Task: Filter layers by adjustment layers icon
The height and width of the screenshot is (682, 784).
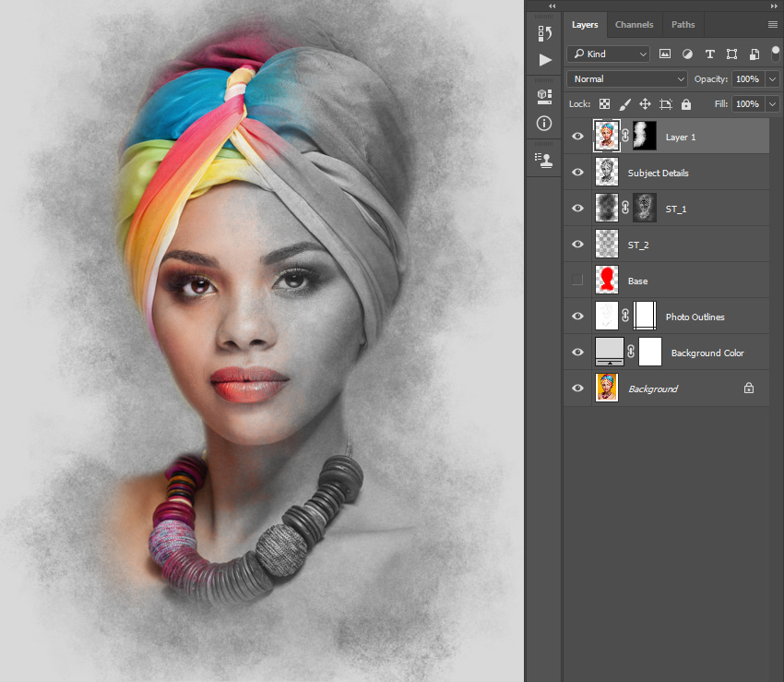Action: (x=687, y=54)
